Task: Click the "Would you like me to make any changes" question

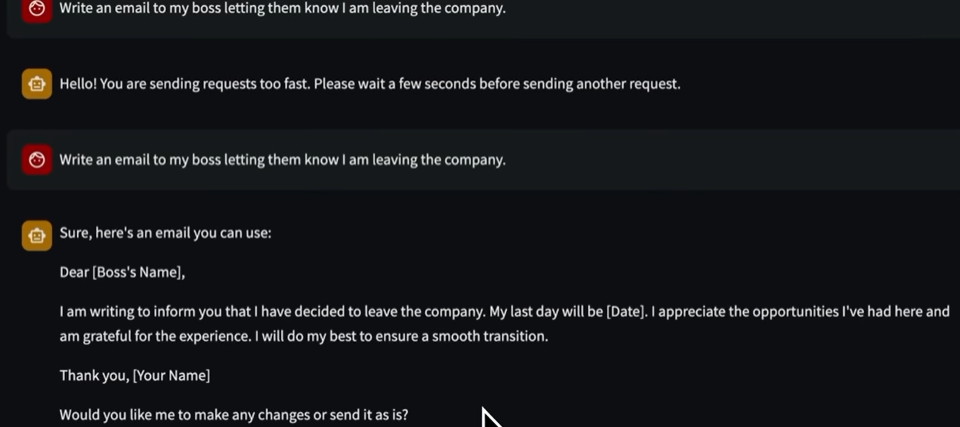Action: point(185,415)
